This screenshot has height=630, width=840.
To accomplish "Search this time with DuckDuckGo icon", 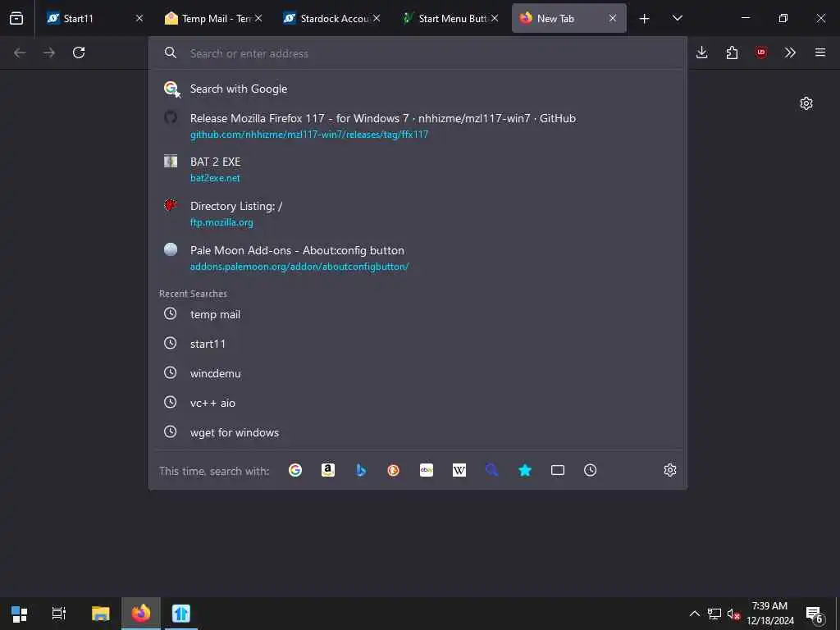I will click(393, 470).
